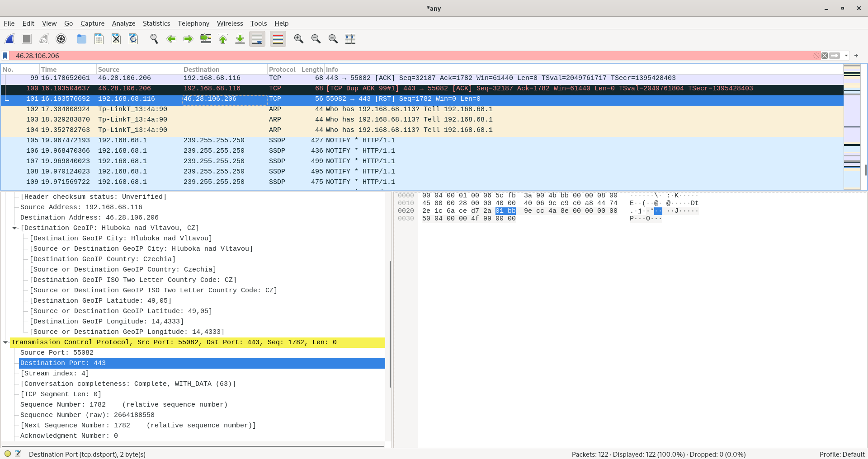Open expert information from status bar circle
This screenshot has height=459, width=868.
tap(8, 454)
